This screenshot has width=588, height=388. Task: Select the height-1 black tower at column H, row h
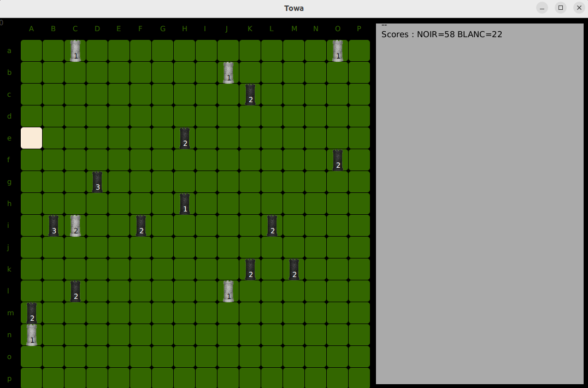(185, 204)
